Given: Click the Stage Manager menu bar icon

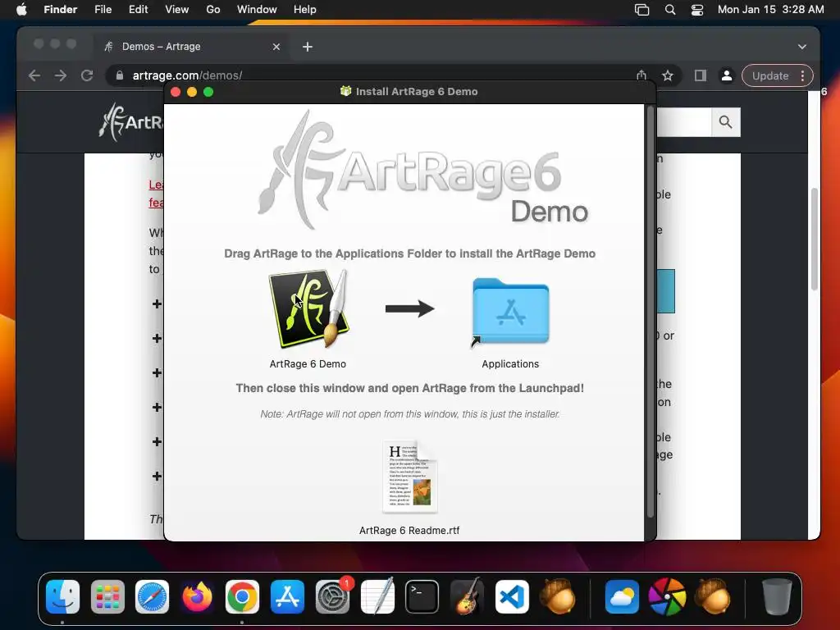Looking at the screenshot, I should click(641, 10).
